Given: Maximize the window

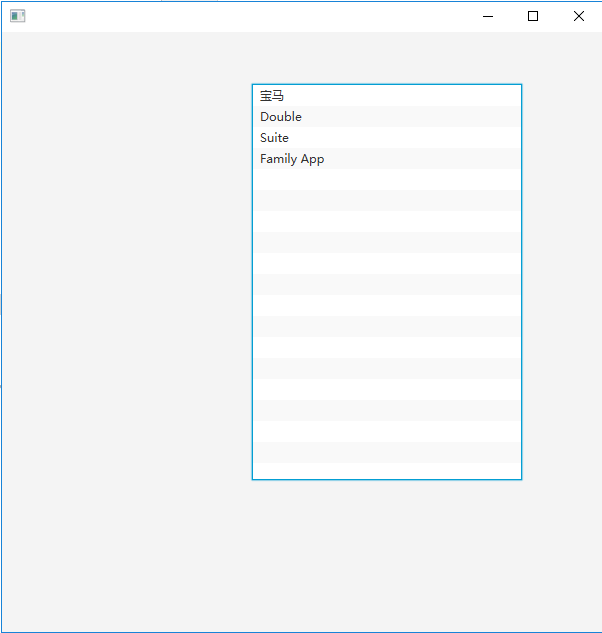Looking at the screenshot, I should coord(533,17).
